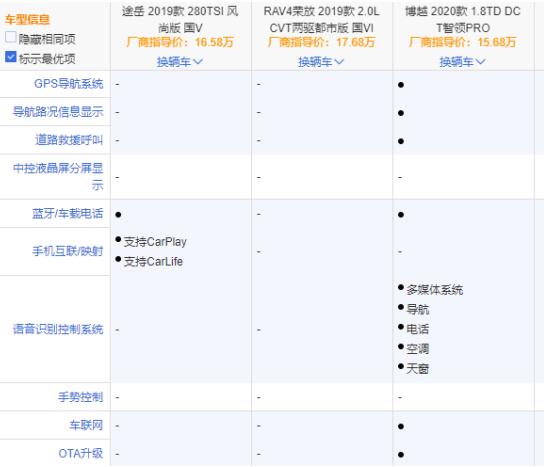
Task: Check the 隐藏相同项 checkbox
Action: click(x=10, y=37)
